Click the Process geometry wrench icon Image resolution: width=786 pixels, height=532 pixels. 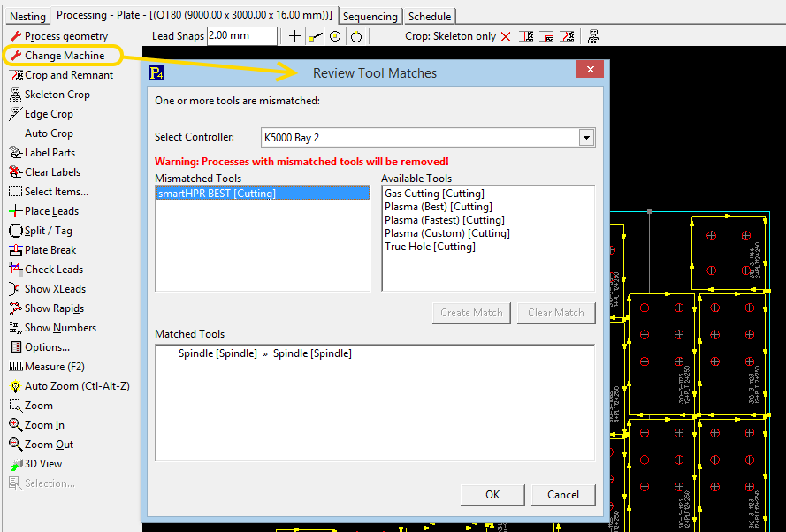pos(16,36)
